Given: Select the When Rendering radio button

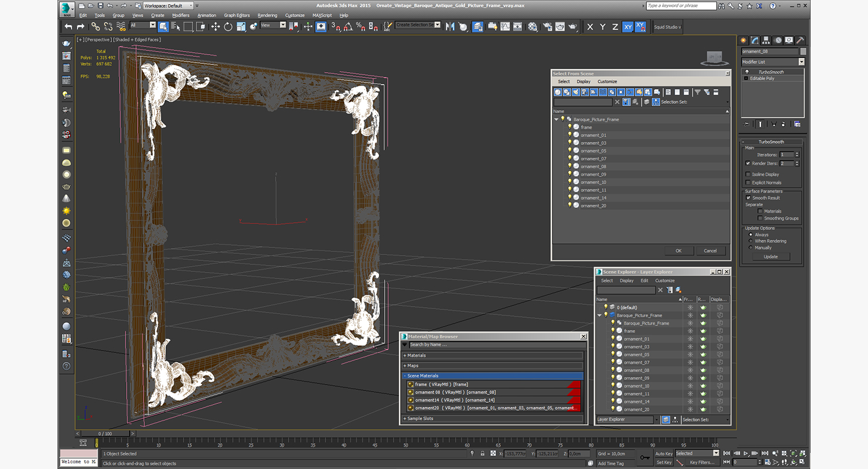Looking at the screenshot, I should (751, 241).
